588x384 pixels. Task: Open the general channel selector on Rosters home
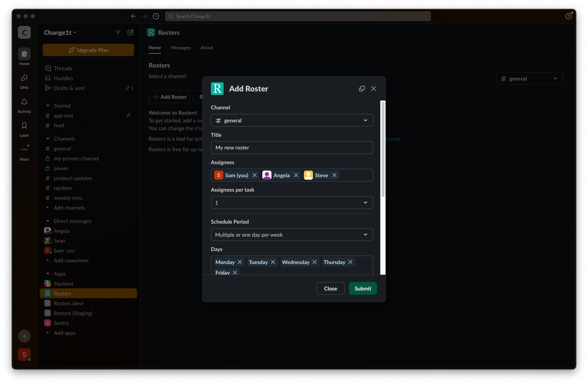click(529, 78)
